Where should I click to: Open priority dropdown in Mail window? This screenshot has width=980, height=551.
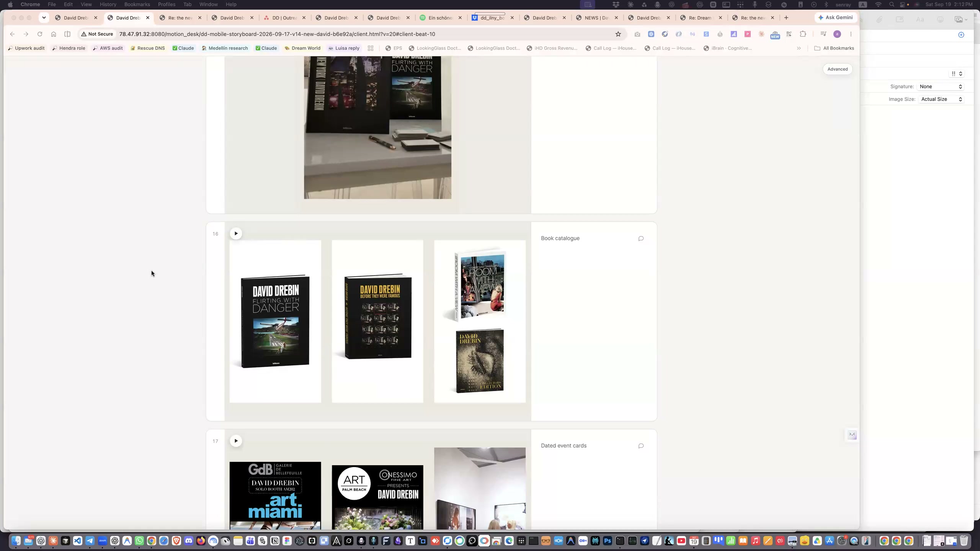957,73
